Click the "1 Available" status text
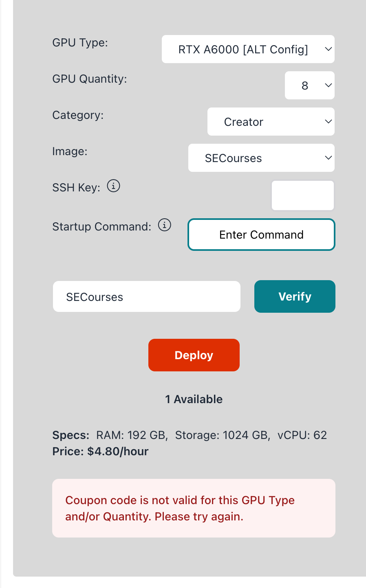This screenshot has height=588, width=366. click(194, 399)
